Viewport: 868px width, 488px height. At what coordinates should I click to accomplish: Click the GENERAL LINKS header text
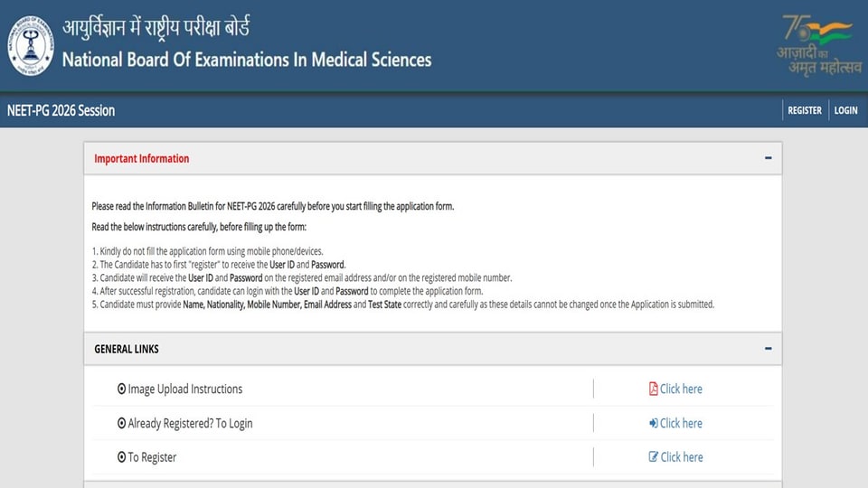(127, 349)
